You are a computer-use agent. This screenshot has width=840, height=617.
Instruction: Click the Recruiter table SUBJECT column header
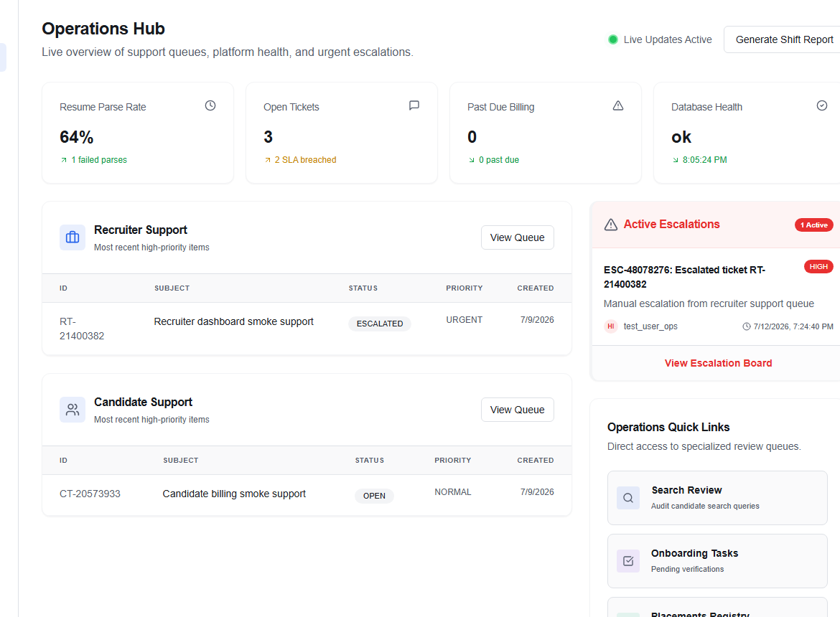[x=172, y=288]
